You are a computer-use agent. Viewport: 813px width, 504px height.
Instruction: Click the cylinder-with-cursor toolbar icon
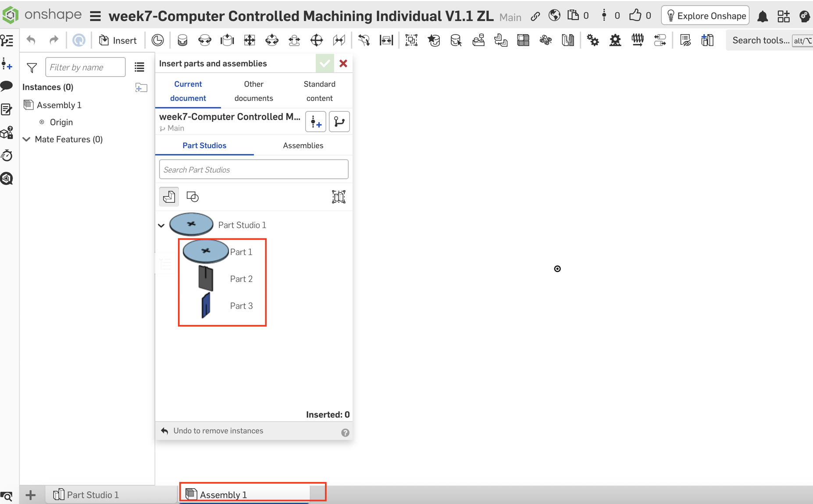click(456, 40)
